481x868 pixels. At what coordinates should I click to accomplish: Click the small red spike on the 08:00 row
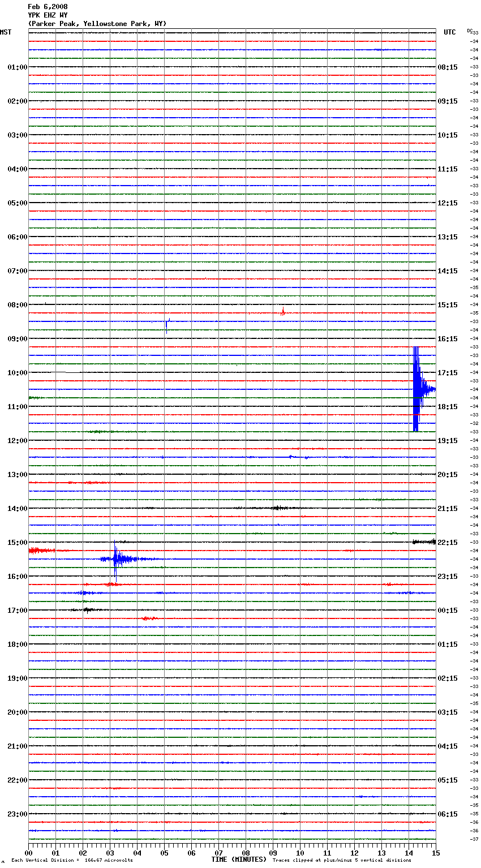pos(282,311)
